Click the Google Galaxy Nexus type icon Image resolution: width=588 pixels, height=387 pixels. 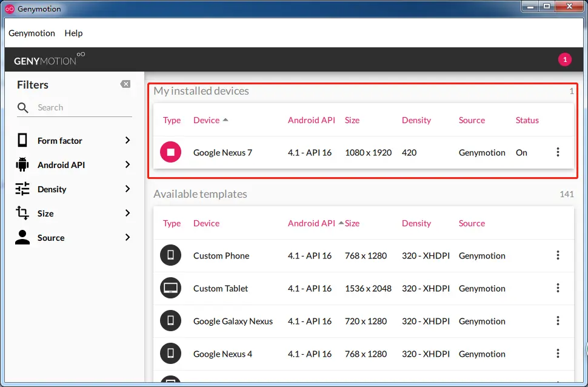click(170, 320)
